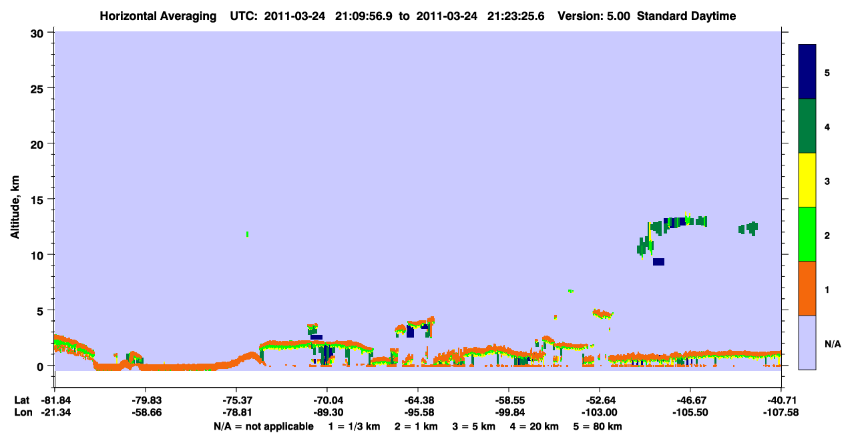This screenshot has height=445, width=868.
Task: Click longitude value '-78.81'
Action: coord(236,412)
